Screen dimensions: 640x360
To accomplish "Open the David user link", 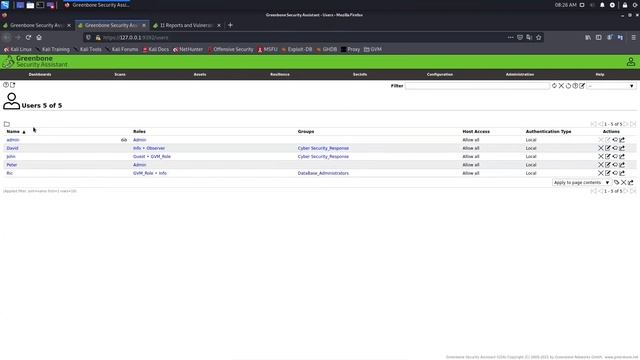I will pos(12,148).
